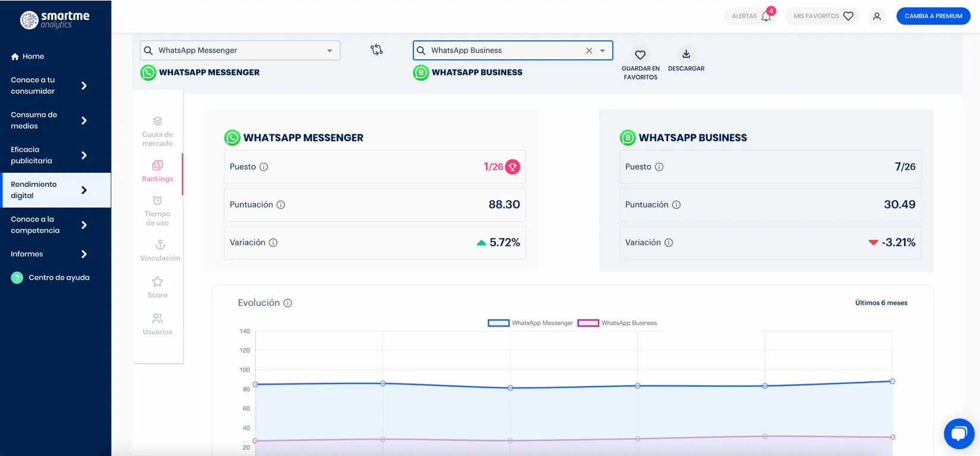Click first WhatsApp Messenger chart data point

point(255,384)
